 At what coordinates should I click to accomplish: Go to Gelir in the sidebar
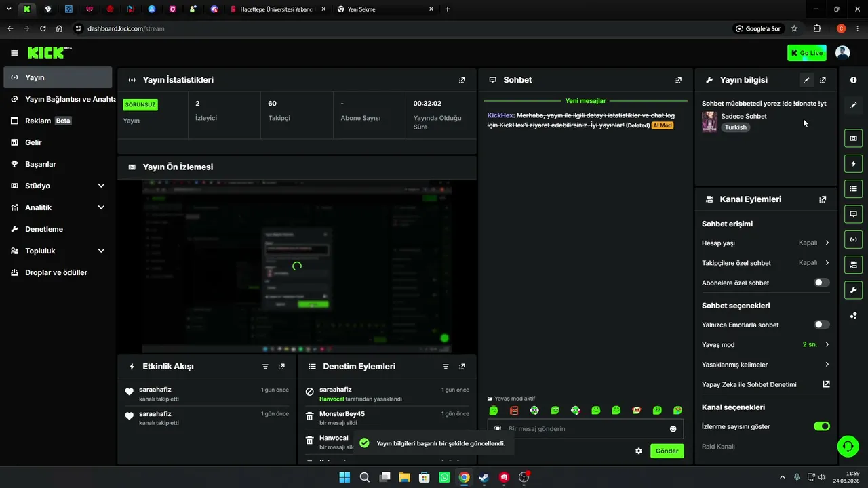pos(58,142)
